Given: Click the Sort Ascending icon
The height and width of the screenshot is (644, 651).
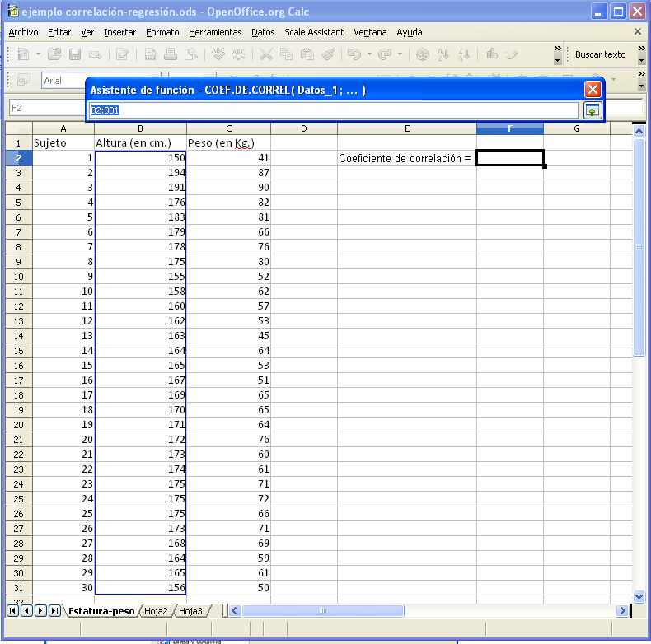Looking at the screenshot, I should 445,55.
